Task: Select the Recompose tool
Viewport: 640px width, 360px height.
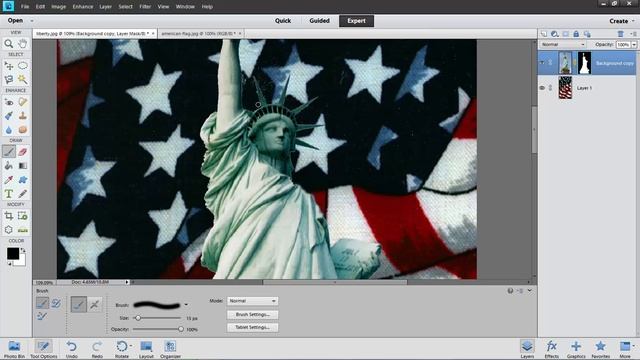Action: [x=23, y=216]
